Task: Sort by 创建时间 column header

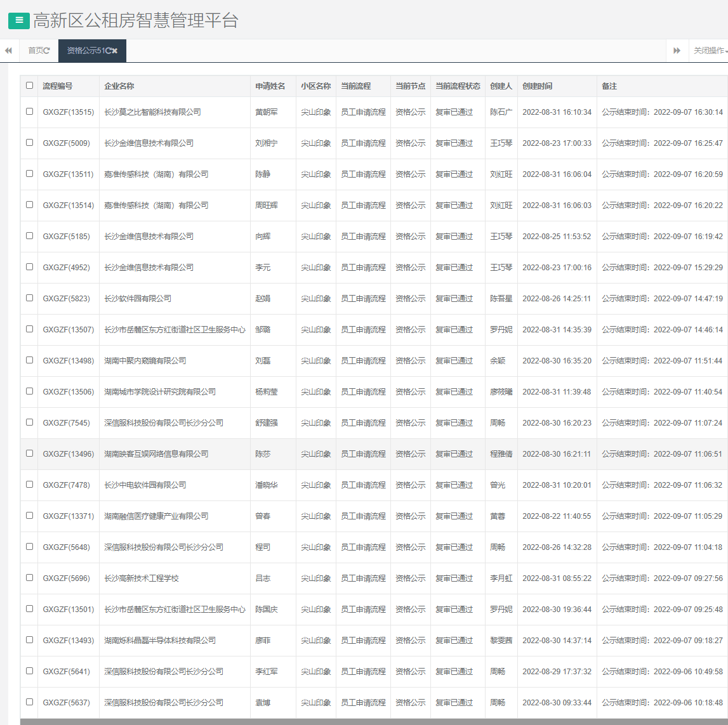Action: pyautogui.click(x=537, y=86)
